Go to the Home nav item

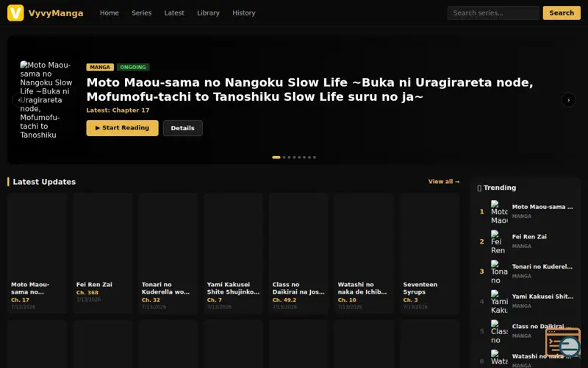tap(109, 13)
